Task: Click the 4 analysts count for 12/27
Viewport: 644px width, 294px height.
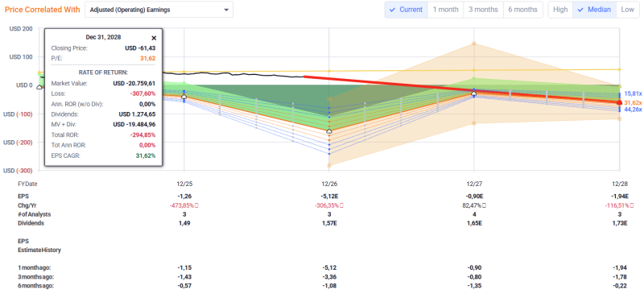Action: pos(474,214)
